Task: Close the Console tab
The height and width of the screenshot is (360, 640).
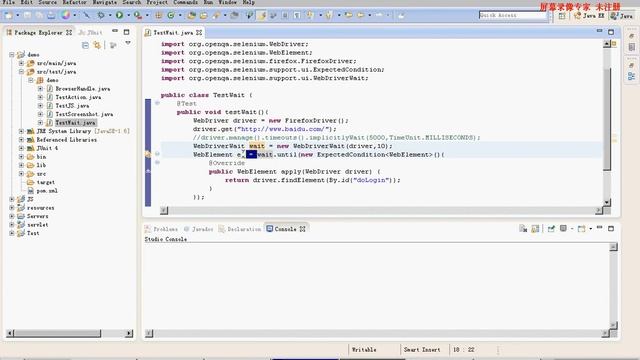Action: coord(303,229)
